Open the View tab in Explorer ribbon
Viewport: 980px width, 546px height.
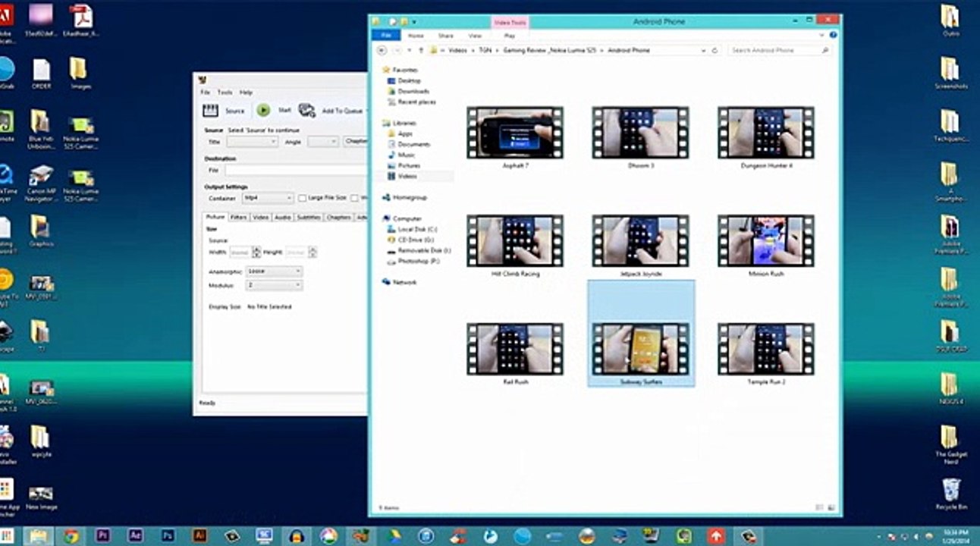tap(475, 36)
